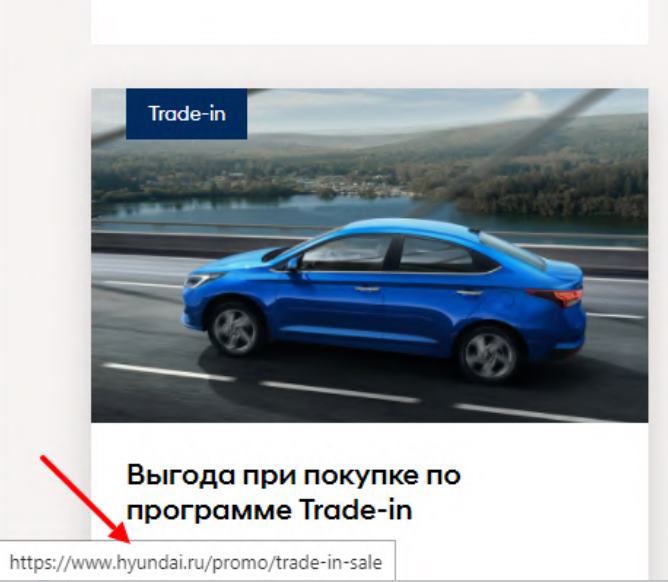668x582 pixels.
Task: Click the hyundai.ru trade-in-sale URL status bar
Action: pos(196,562)
